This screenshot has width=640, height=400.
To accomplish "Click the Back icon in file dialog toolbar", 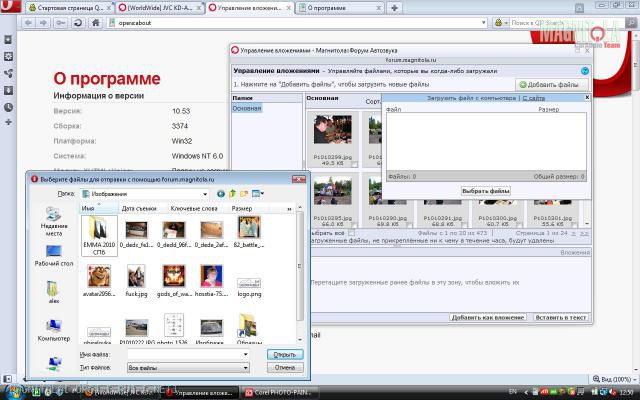I will 220,194.
